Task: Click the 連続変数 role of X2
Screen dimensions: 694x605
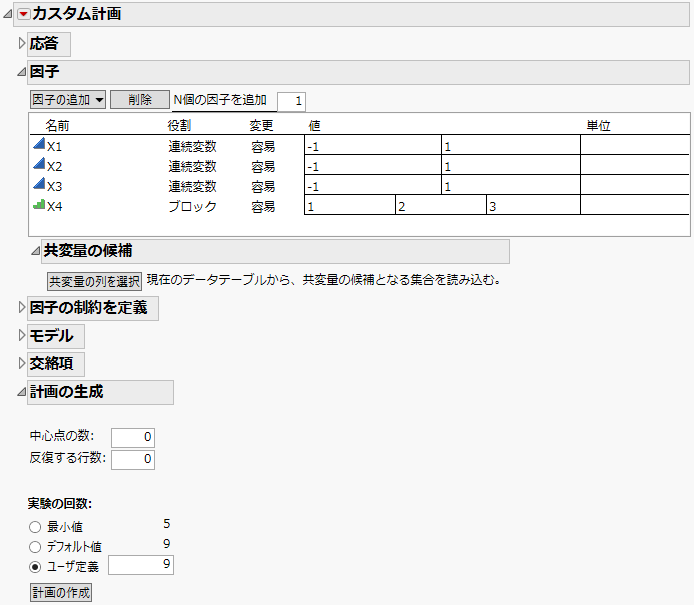Action: coord(193,166)
